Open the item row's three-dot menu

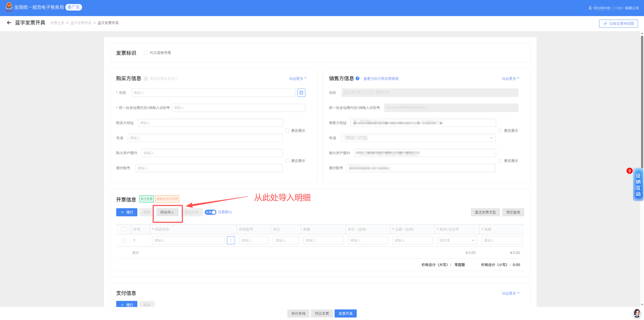[x=231, y=241]
